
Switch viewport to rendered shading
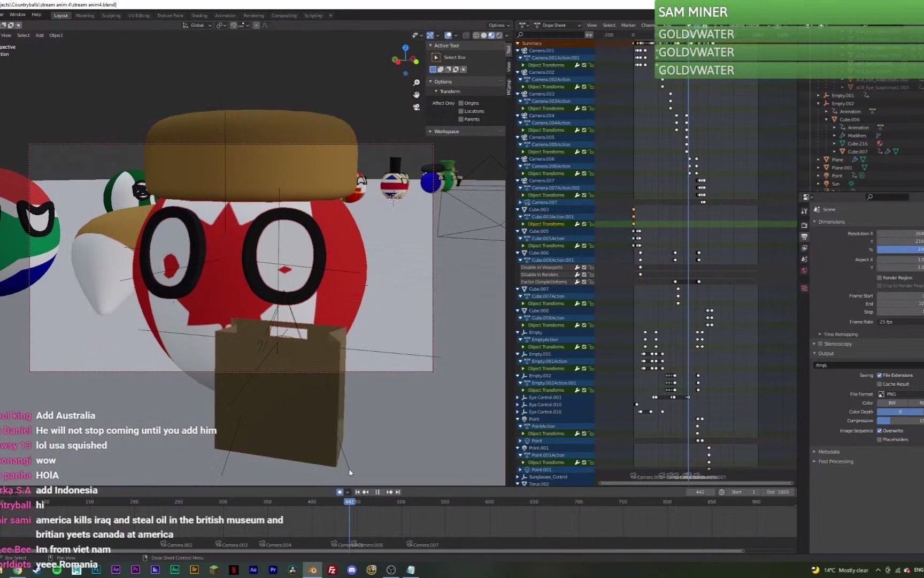click(498, 35)
